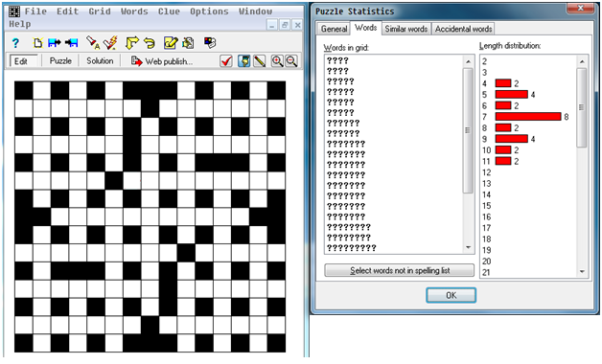Click the red bar for length 7
The image size is (602, 364).
pos(528,116)
